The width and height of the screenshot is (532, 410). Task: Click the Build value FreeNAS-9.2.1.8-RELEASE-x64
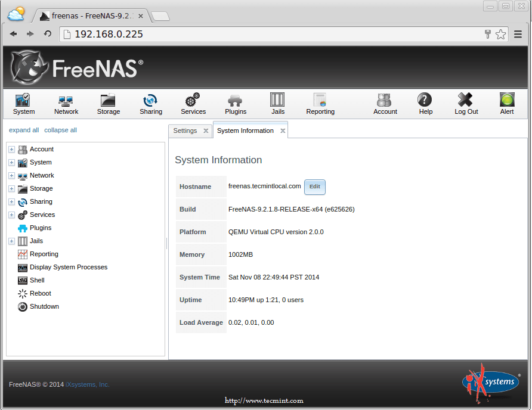tap(291, 210)
